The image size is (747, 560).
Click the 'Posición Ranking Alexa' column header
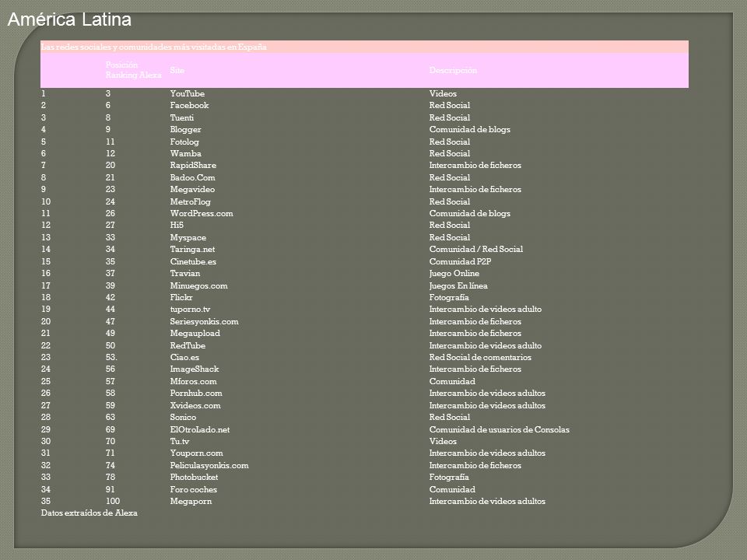(133, 70)
